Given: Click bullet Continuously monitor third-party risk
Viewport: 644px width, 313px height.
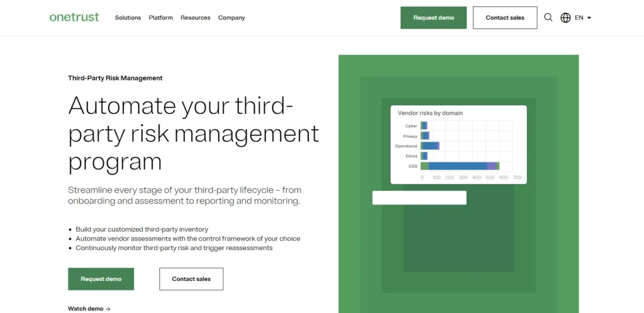Looking at the screenshot, I should tap(174, 248).
